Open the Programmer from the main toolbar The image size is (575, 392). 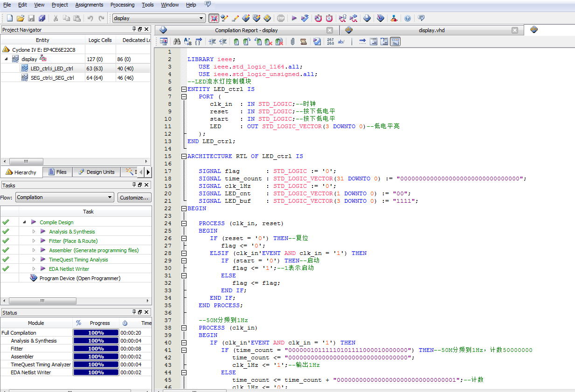381,18
